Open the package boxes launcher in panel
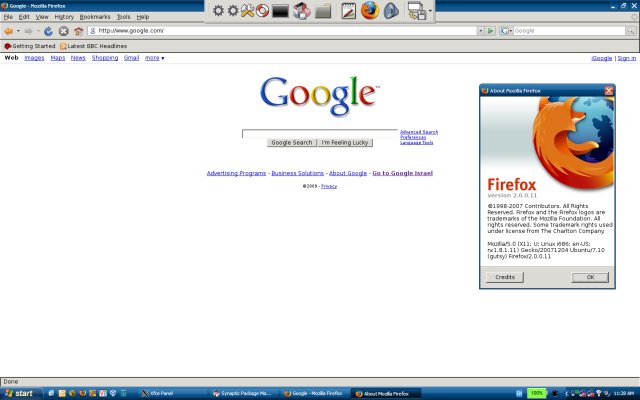 (x=302, y=11)
